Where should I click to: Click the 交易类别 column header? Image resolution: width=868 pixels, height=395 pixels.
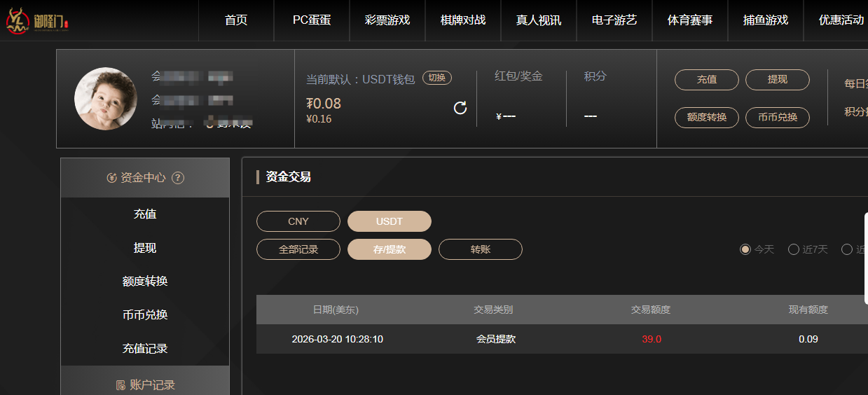tap(493, 310)
